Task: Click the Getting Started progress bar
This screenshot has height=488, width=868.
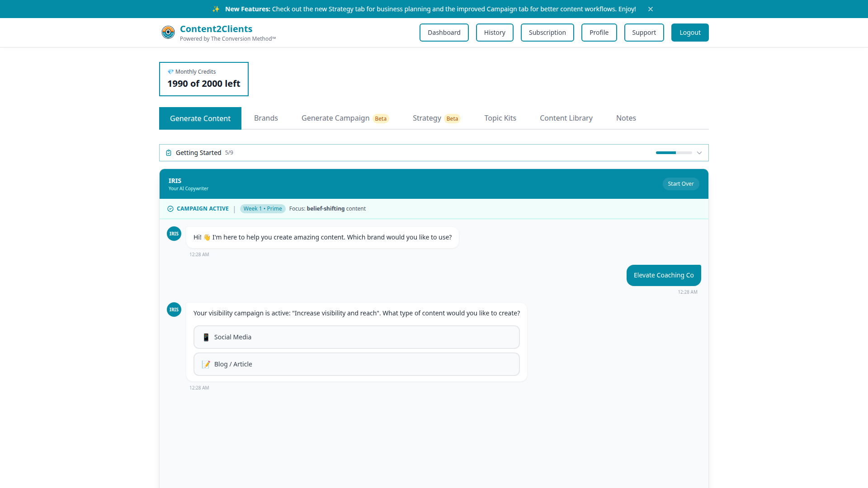Action: pyautogui.click(x=675, y=153)
